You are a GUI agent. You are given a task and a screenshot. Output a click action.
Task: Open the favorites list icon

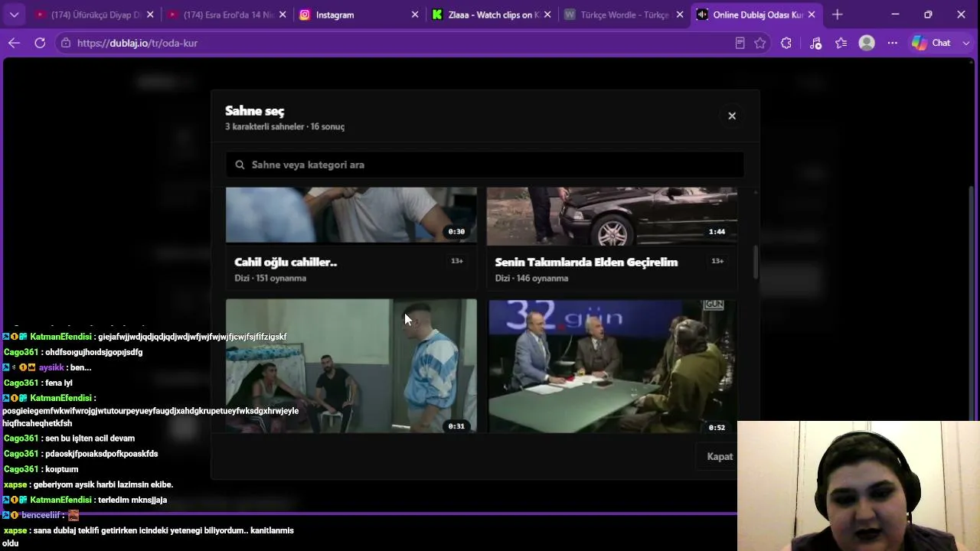point(841,43)
